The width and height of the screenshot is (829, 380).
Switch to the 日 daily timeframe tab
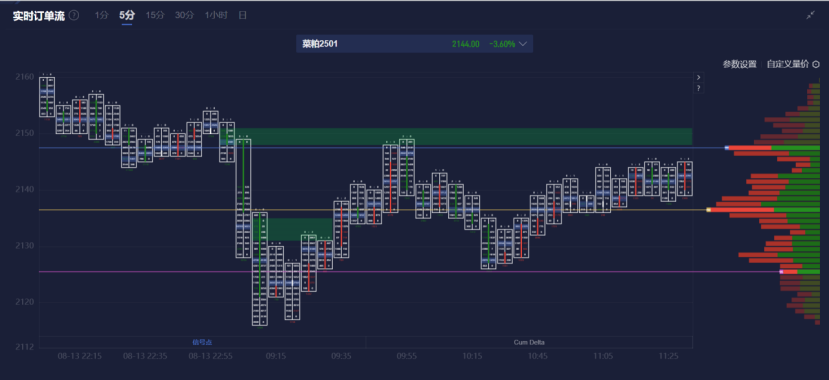[242, 15]
